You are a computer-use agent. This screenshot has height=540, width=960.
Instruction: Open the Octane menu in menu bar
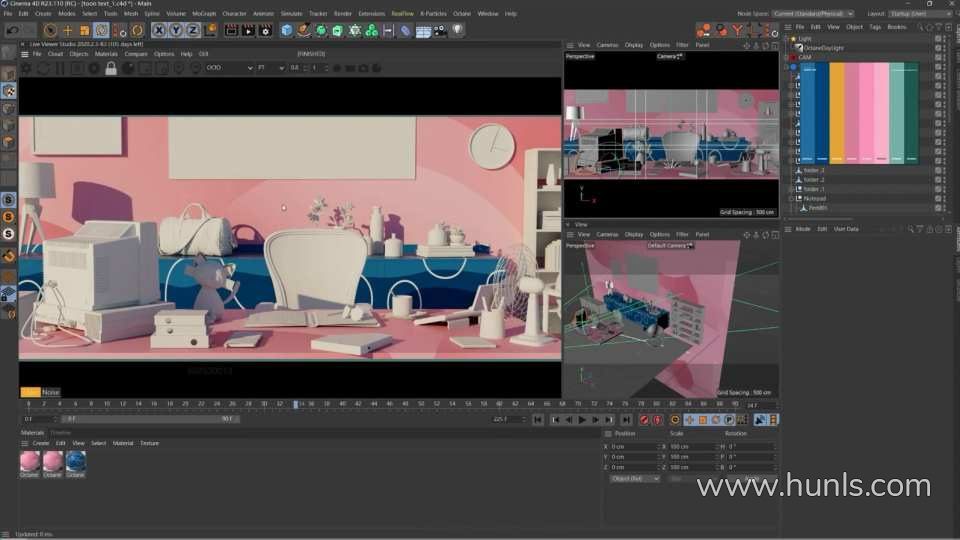click(x=461, y=14)
